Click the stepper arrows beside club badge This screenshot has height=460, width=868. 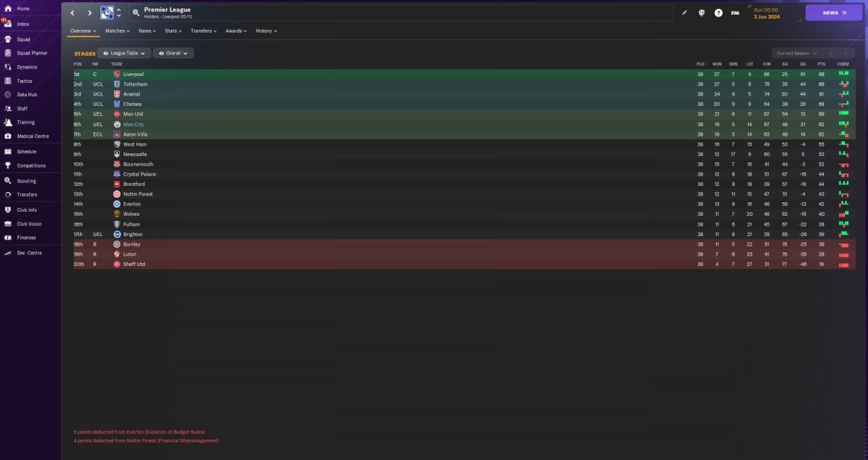[x=119, y=13]
